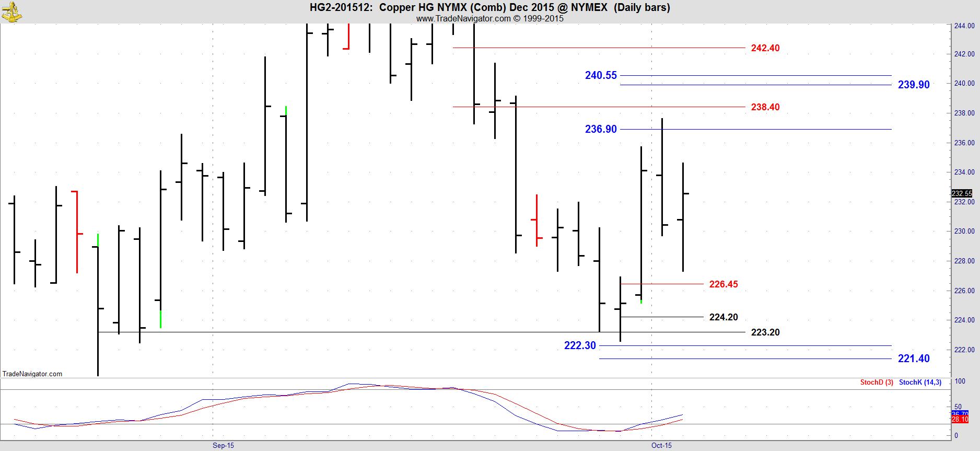This screenshot has height=451, width=980.
Task: Click the 232.55 current price tag
Action: click(x=961, y=193)
